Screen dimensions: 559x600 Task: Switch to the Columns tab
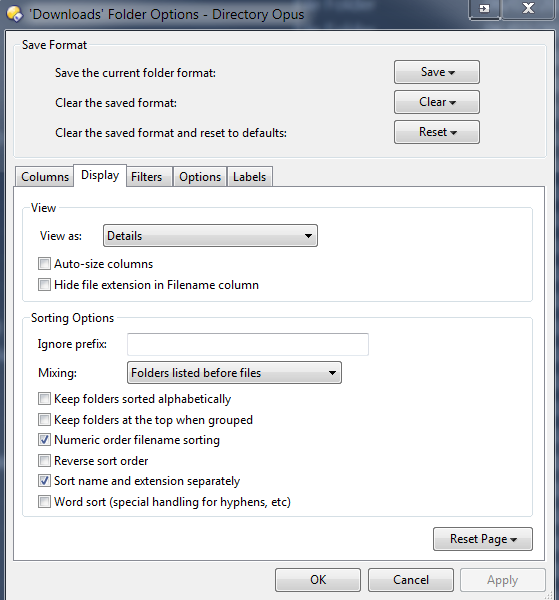pyautogui.click(x=45, y=177)
